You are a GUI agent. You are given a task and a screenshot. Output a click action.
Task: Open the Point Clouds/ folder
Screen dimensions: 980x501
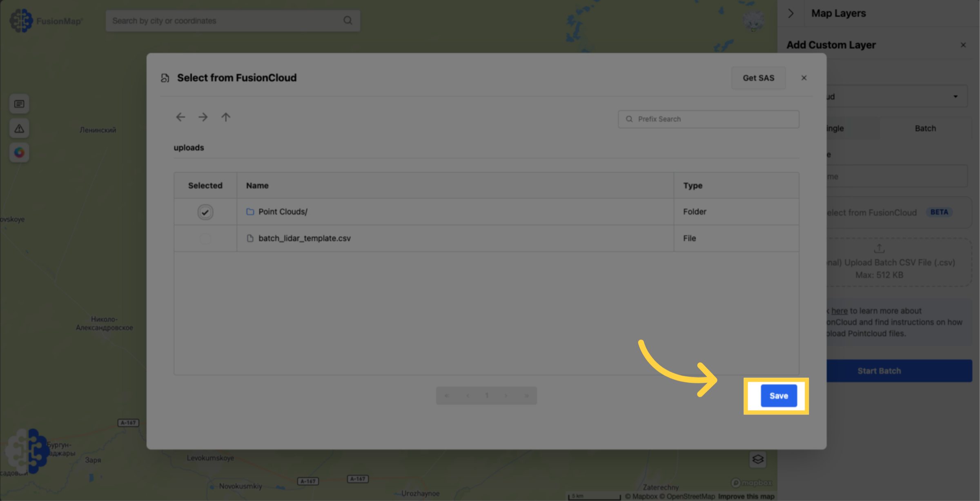(x=283, y=212)
